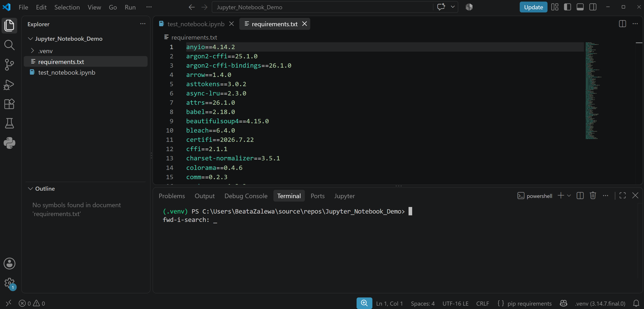The height and width of the screenshot is (309, 644).
Task: Close the test_notebook.ipynb tab
Action: pos(231,24)
